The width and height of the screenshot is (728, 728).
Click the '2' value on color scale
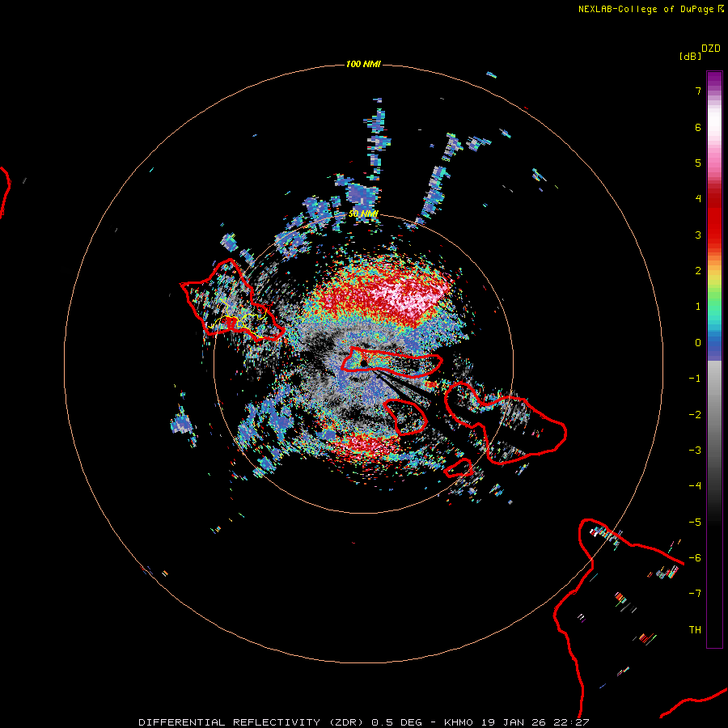coord(698,271)
